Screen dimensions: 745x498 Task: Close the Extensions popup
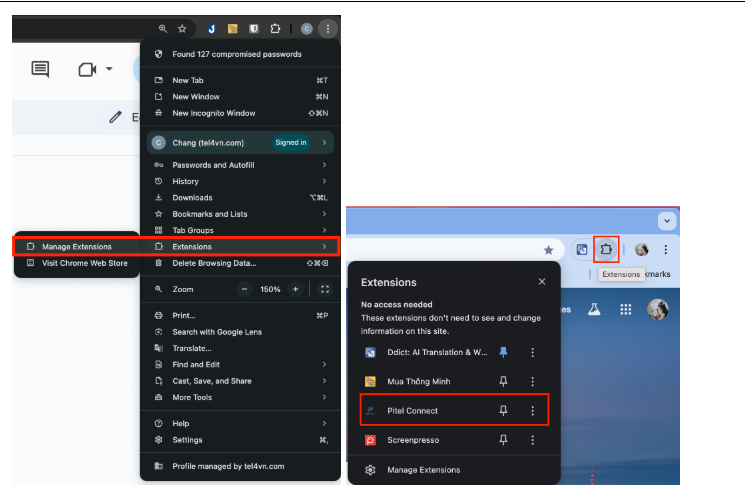542,282
